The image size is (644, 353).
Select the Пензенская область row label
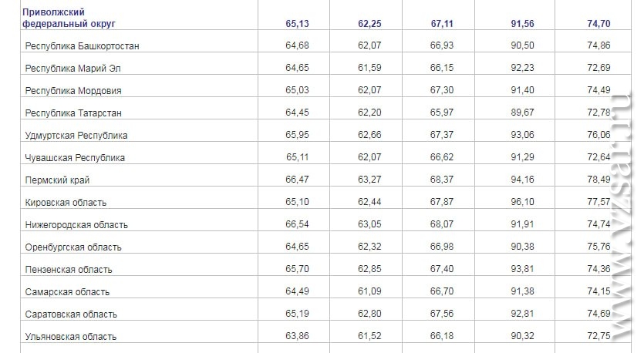[69, 270]
